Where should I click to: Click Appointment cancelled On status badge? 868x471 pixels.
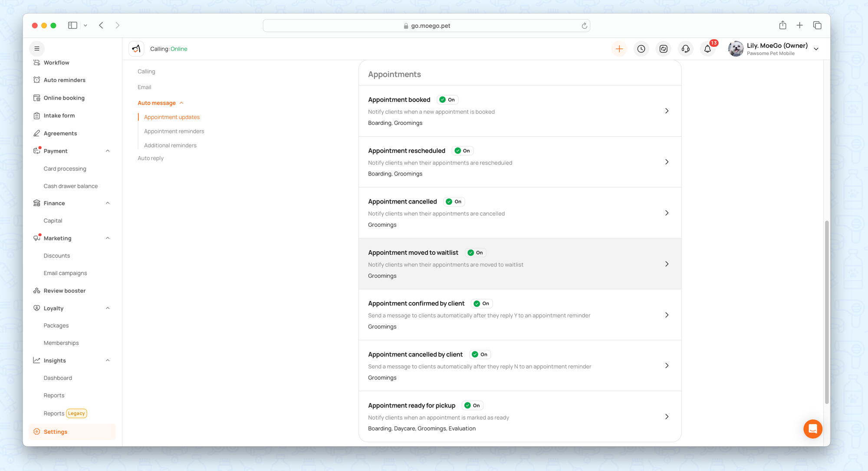pyautogui.click(x=454, y=202)
